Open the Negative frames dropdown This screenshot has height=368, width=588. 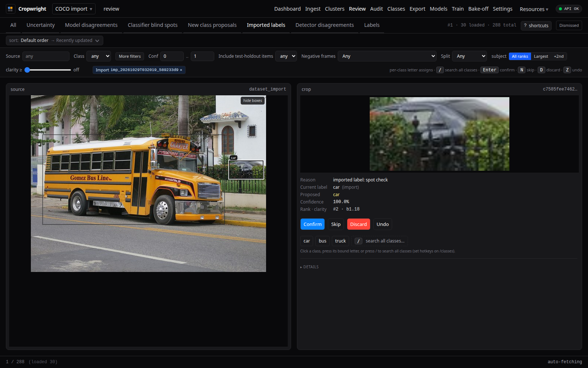click(x=387, y=56)
